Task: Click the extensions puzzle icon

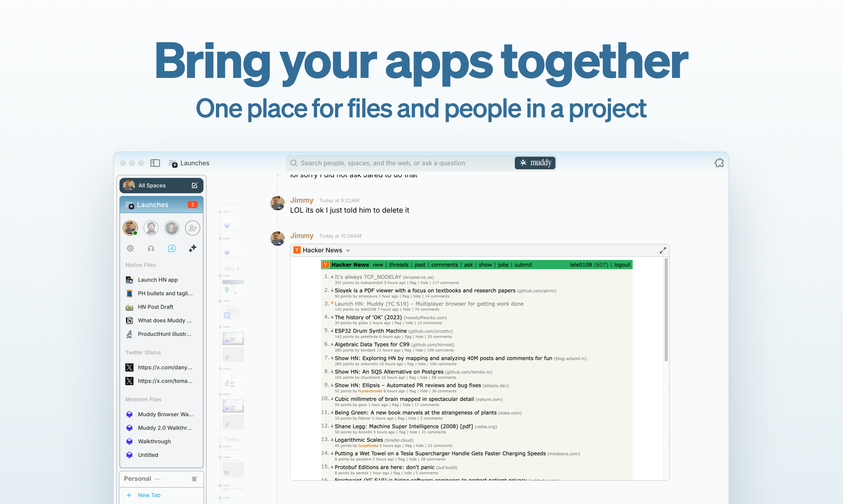Action: [x=719, y=163]
